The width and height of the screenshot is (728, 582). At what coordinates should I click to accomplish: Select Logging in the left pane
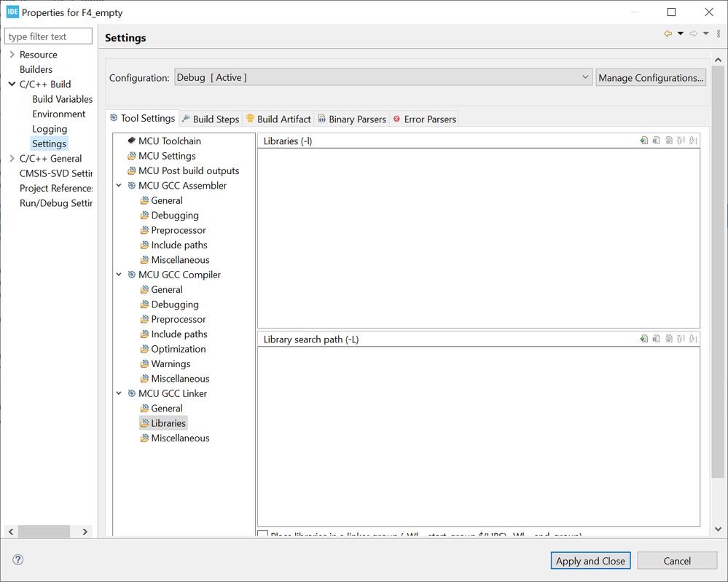(50, 129)
